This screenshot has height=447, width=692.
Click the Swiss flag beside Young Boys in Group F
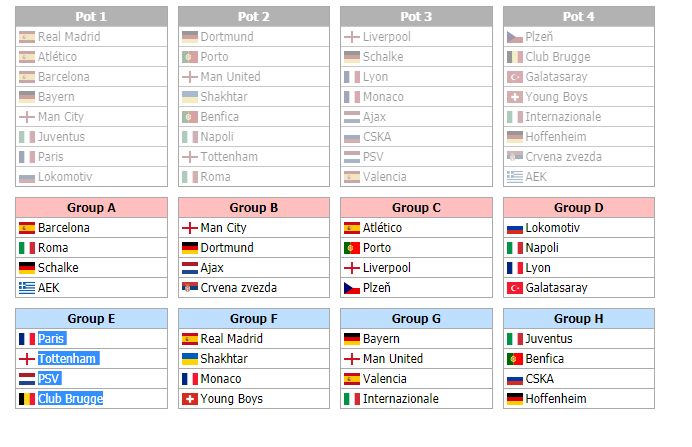190,399
